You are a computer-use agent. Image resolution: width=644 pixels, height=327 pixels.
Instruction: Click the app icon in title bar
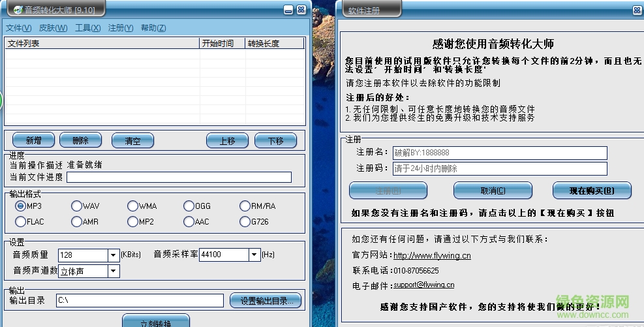click(x=18, y=10)
